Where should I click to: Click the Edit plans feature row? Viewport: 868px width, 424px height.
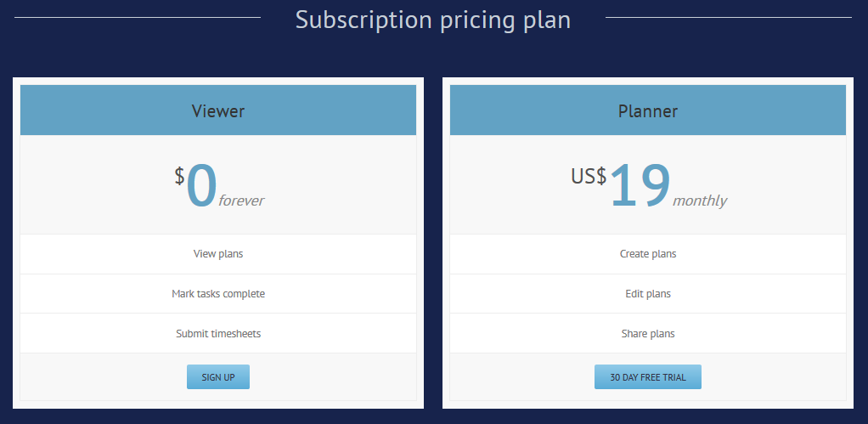pyautogui.click(x=648, y=294)
